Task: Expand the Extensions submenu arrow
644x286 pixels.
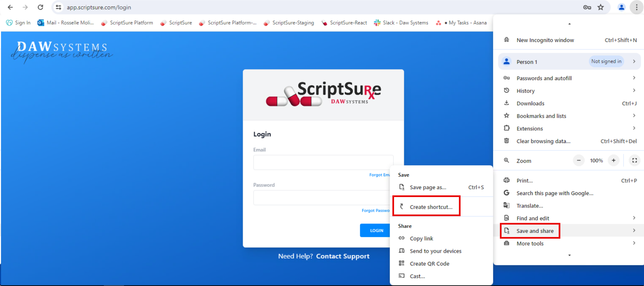Action: [634, 128]
